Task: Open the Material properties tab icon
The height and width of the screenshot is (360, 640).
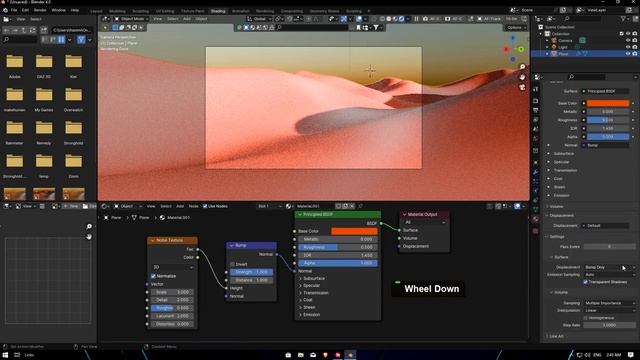Action: tap(536, 219)
